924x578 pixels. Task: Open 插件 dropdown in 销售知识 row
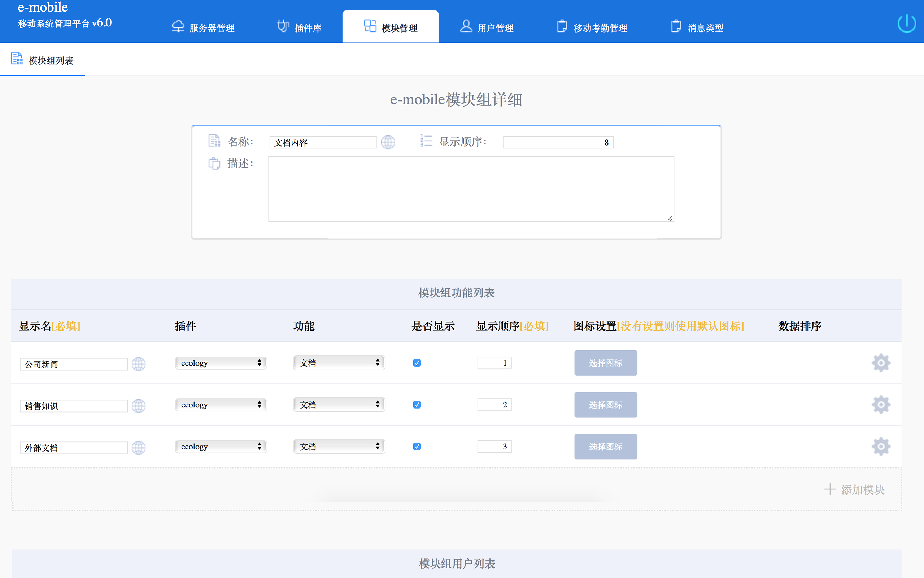pyautogui.click(x=221, y=405)
